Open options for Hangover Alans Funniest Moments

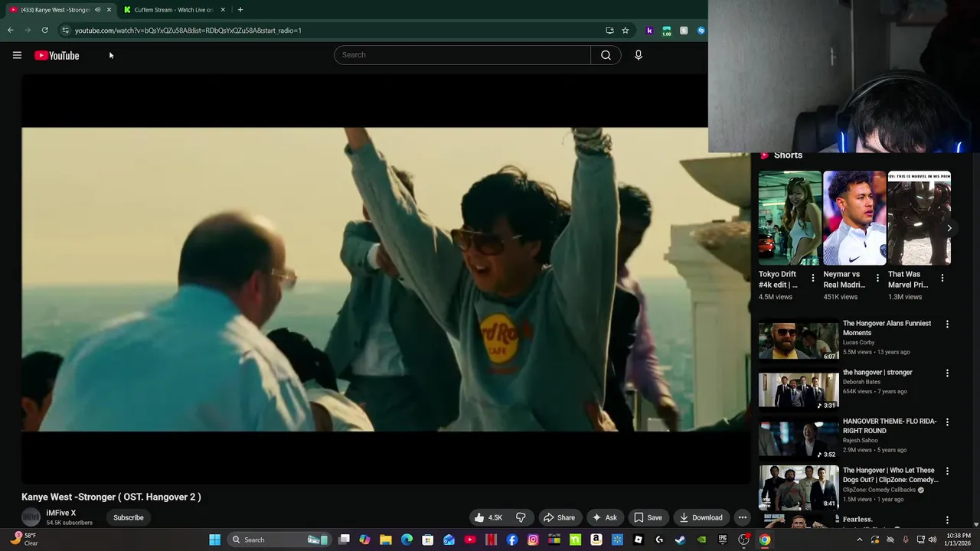click(x=947, y=324)
